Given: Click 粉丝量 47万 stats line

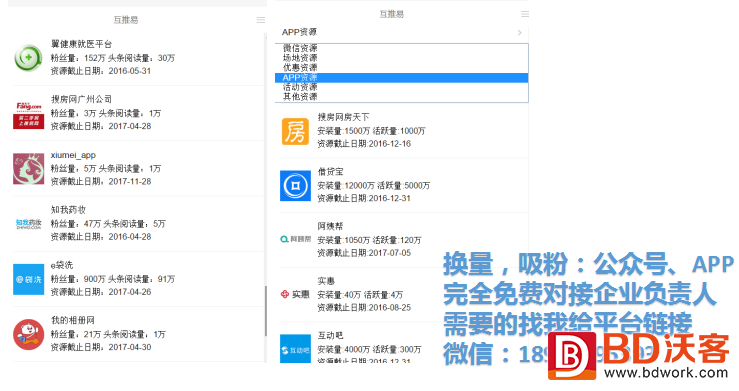Looking at the screenshot, I should point(108,224).
